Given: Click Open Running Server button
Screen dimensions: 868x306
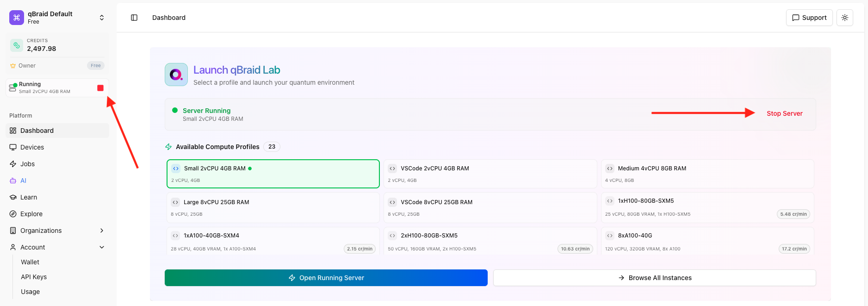Looking at the screenshot, I should pyautogui.click(x=326, y=278).
